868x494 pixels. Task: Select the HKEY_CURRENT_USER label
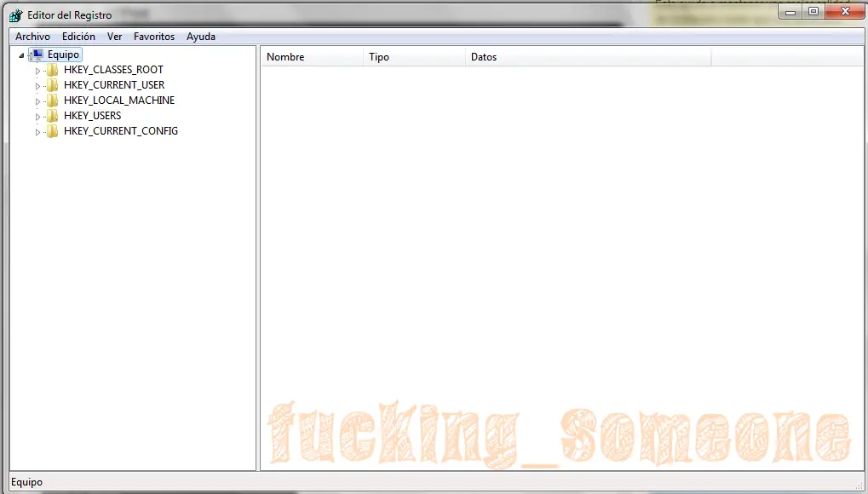(x=114, y=84)
